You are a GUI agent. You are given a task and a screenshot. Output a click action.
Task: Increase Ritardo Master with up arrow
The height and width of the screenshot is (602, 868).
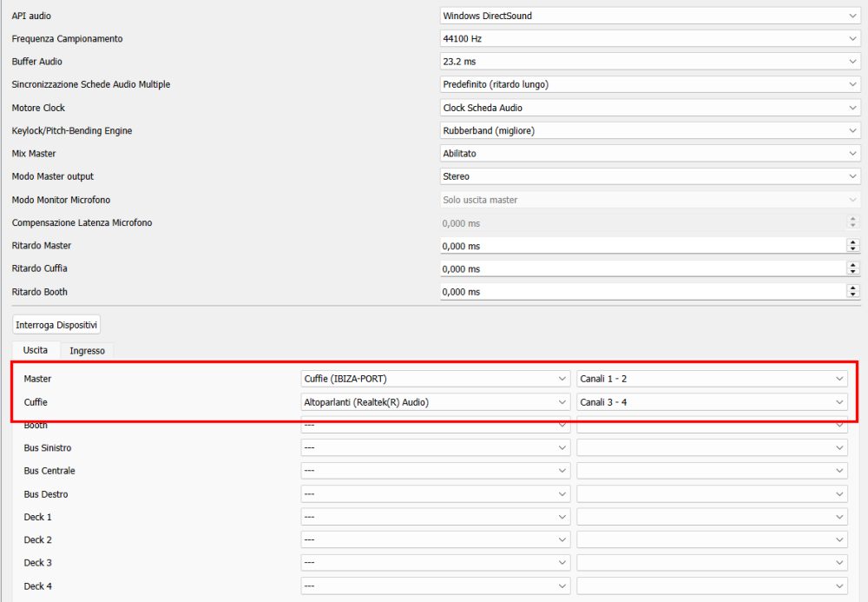tap(852, 242)
